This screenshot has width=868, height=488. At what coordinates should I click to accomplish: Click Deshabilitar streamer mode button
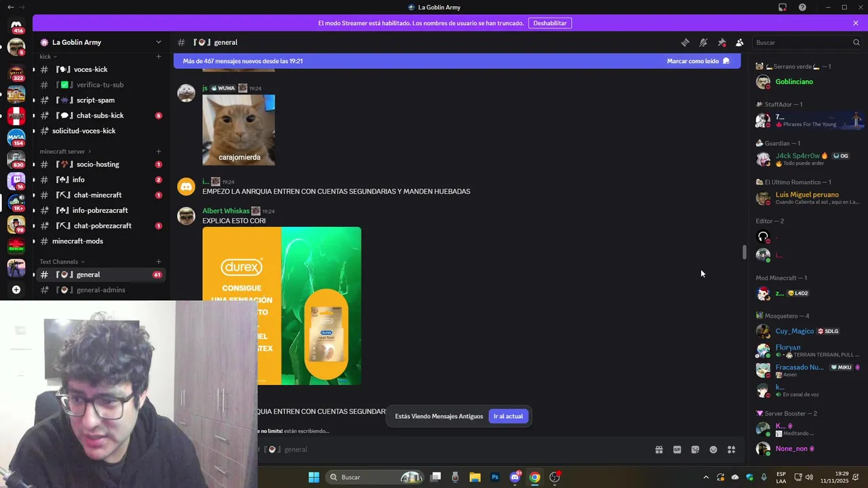pos(549,23)
